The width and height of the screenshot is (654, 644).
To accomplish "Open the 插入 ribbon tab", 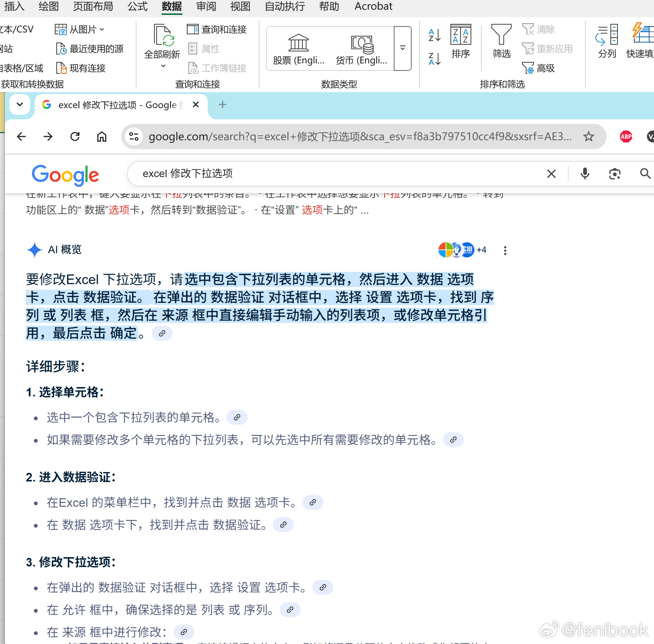I will tap(14, 6).
